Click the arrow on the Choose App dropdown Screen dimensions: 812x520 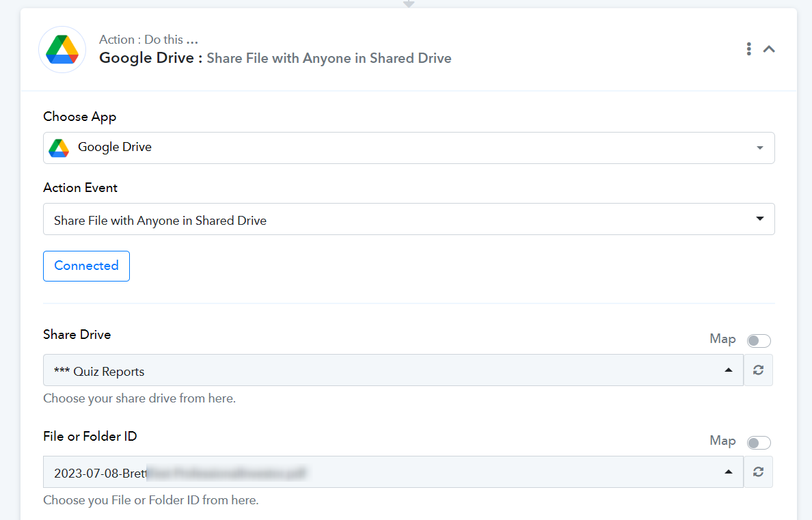point(759,148)
